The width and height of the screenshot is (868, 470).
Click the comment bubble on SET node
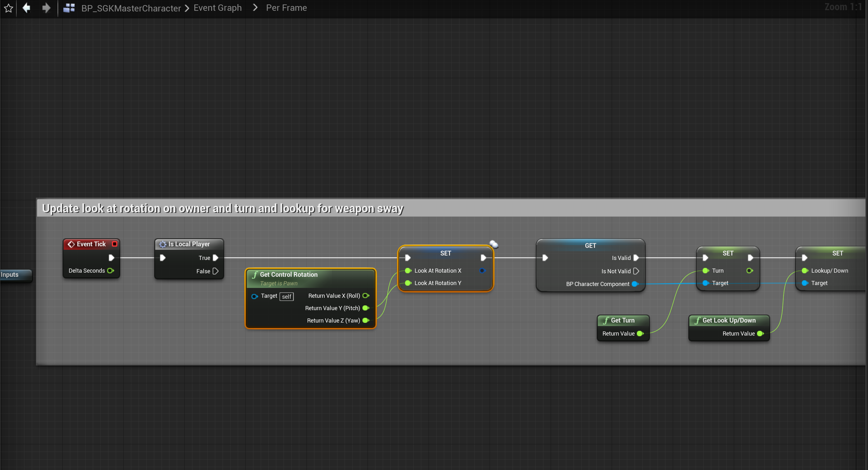click(494, 244)
